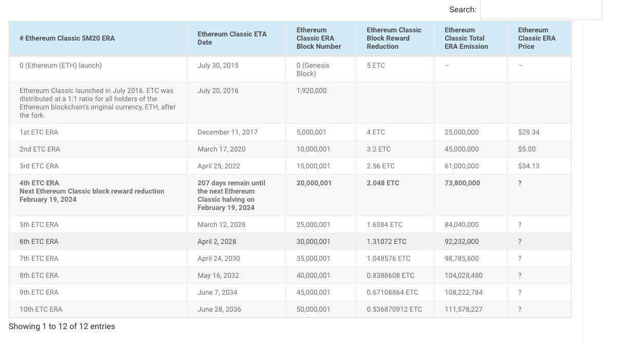
Task: Select the '15,000,001' block number cell
Action: (x=321, y=166)
